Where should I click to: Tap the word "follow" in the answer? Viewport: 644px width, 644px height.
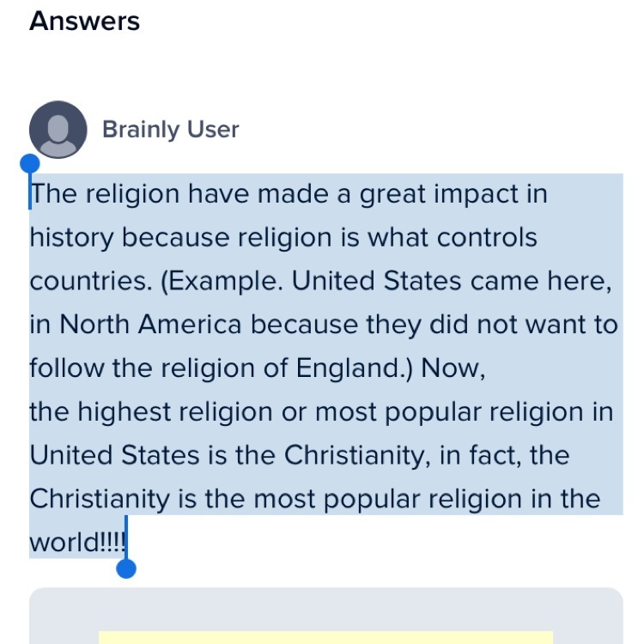tap(66, 368)
